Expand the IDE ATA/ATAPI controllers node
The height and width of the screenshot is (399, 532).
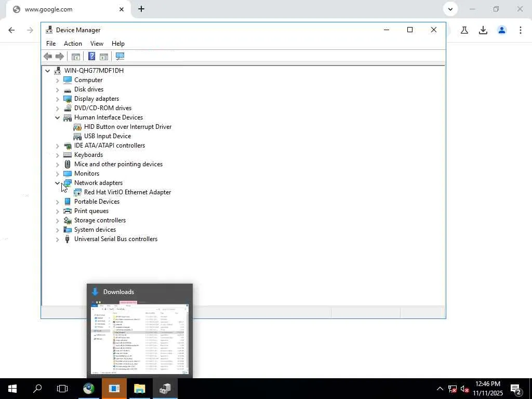coord(57,146)
